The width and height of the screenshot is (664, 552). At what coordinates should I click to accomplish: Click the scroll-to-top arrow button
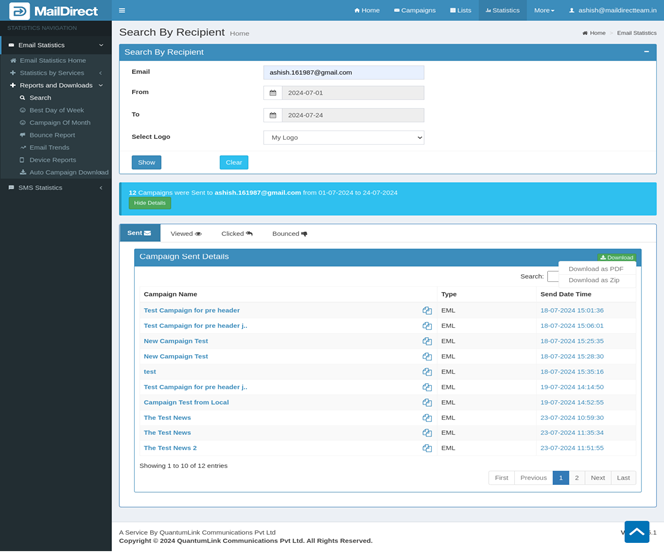click(636, 531)
